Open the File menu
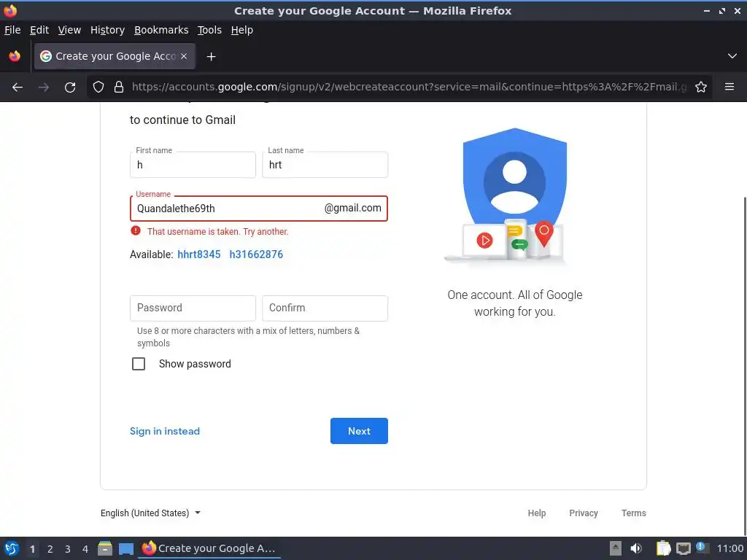The image size is (747, 560). click(12, 30)
